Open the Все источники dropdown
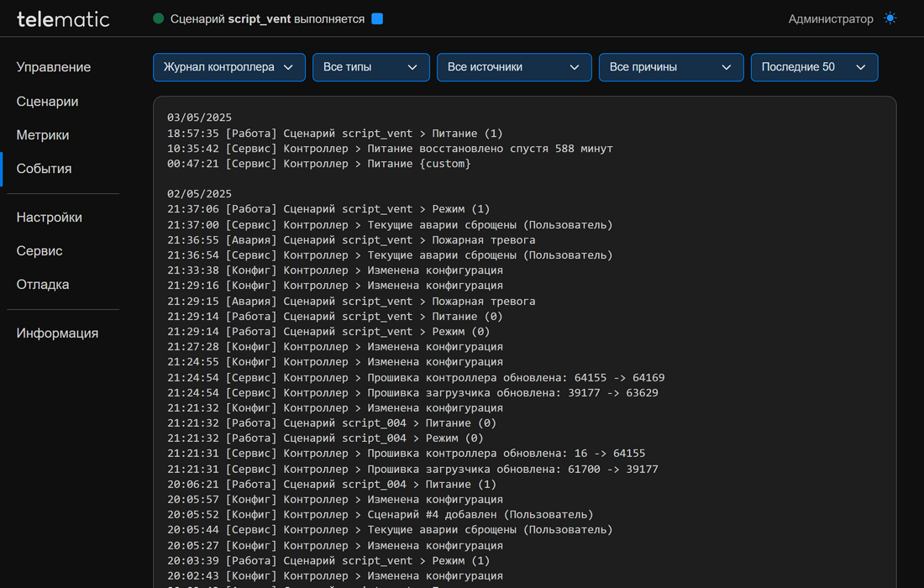924x588 pixels. tap(514, 67)
